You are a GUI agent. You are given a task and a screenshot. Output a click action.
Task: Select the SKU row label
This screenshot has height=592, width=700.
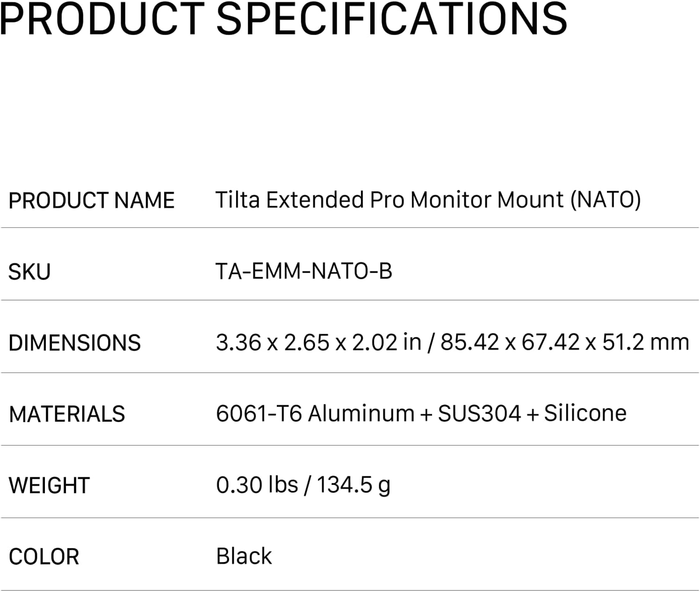click(29, 272)
